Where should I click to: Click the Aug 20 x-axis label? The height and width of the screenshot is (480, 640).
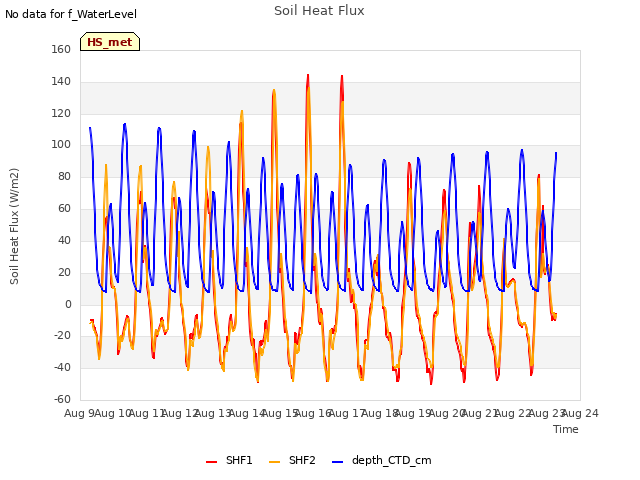447,413
